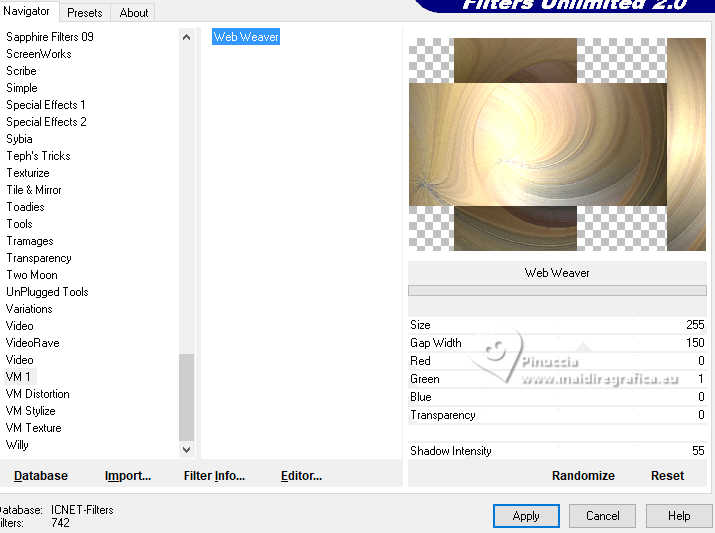Adjust the Size slider
Viewport: 715px width, 533px height.
tap(557, 325)
